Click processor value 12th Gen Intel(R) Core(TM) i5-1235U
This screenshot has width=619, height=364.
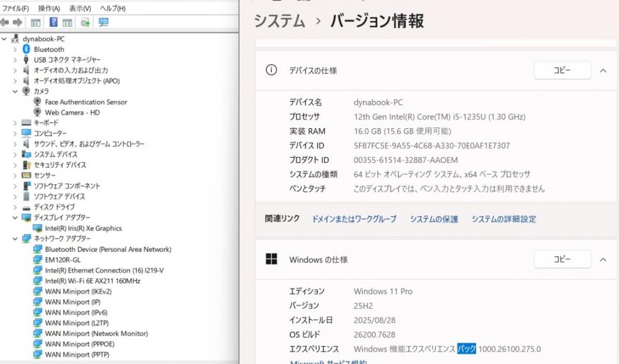[439, 117]
